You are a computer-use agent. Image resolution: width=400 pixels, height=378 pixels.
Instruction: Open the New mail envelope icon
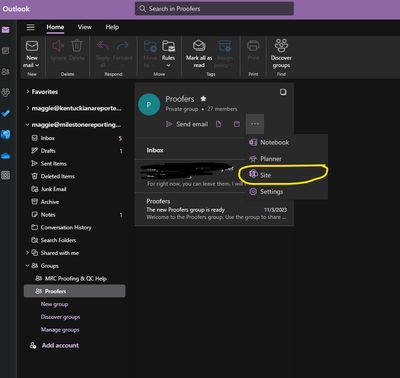point(32,46)
